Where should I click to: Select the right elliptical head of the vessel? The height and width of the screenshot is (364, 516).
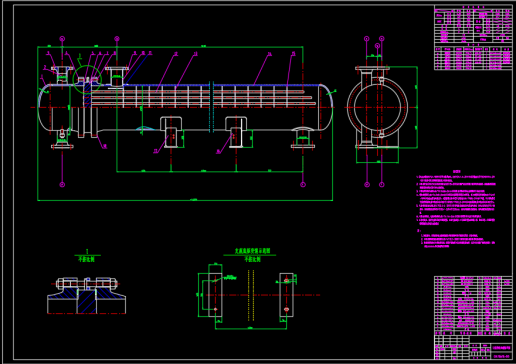[x=326, y=107]
